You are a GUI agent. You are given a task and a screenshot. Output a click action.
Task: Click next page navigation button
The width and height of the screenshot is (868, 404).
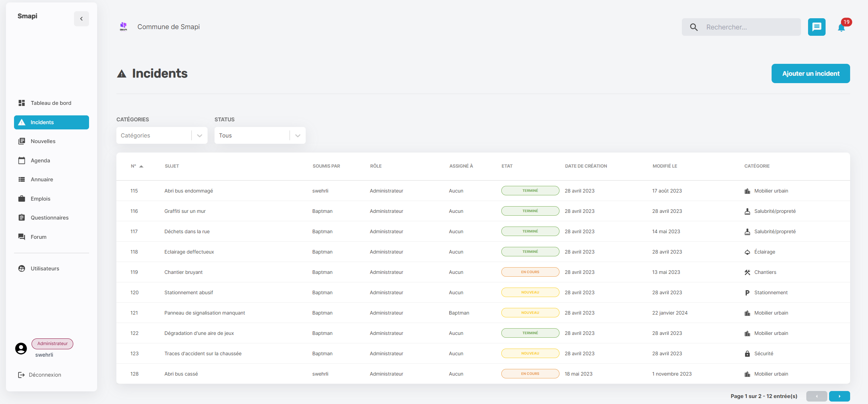839,396
